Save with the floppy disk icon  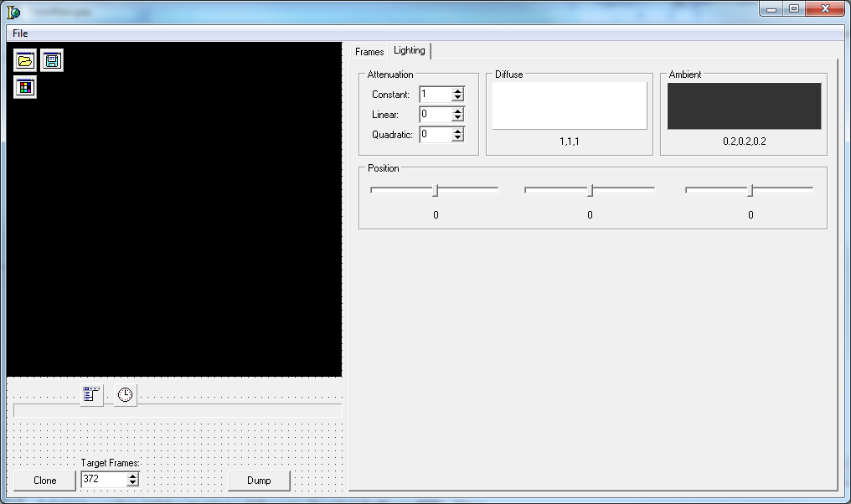tap(52, 60)
